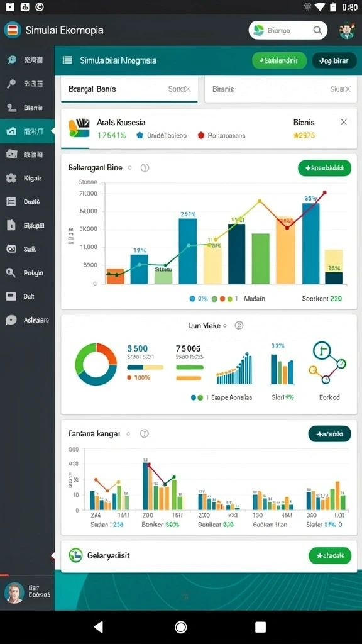Close the Bcargal Benis tab with its X
The image size is (362, 644).
coord(187,89)
